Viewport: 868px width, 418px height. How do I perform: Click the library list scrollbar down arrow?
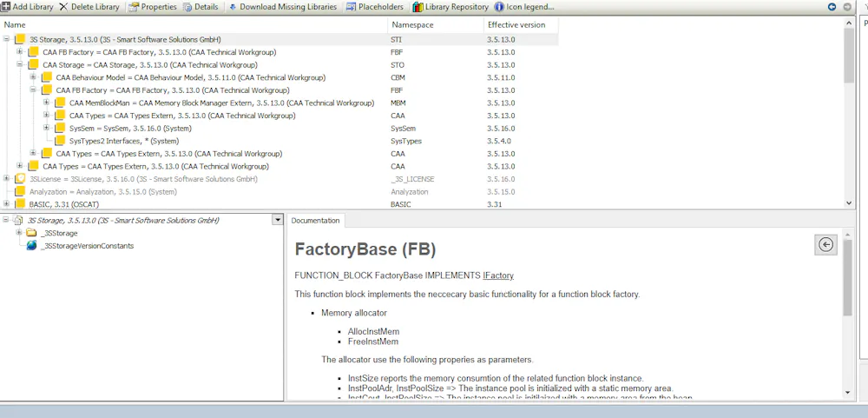pos(849,204)
